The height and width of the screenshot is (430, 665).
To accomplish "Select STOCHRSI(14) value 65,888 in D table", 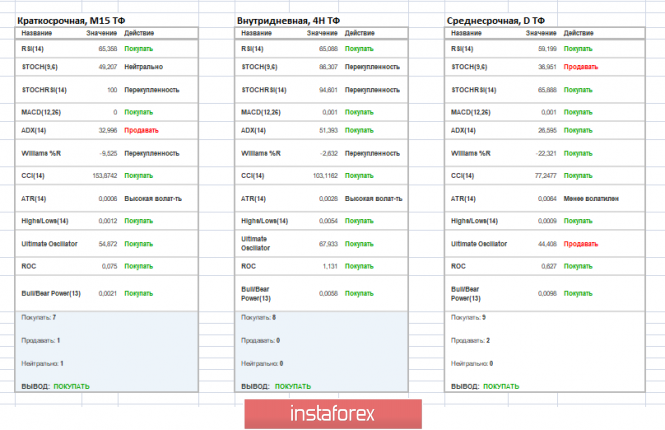I will (547, 90).
